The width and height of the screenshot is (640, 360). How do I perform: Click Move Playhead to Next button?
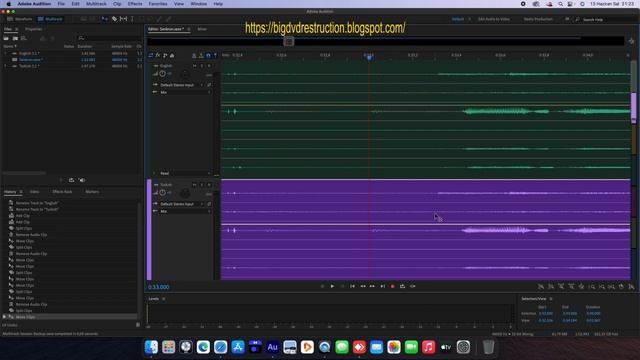tap(382, 287)
